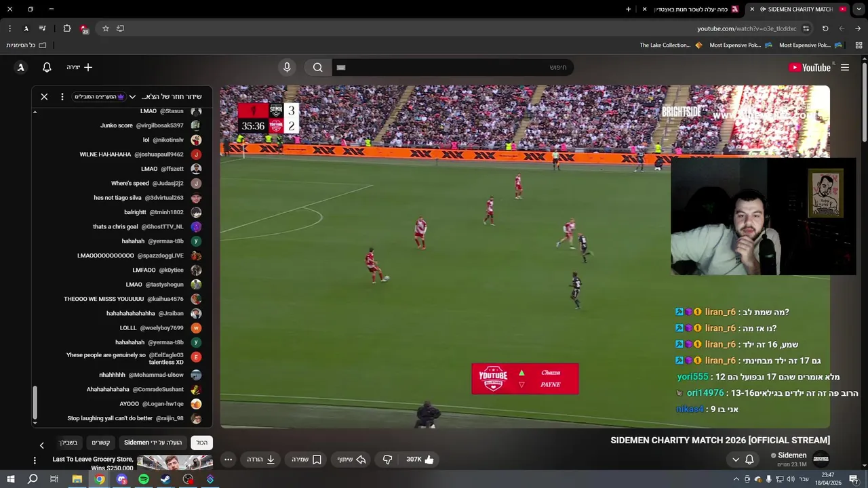Click the magnifier search button
Viewport: 868px width, 488px height.
tap(317, 67)
